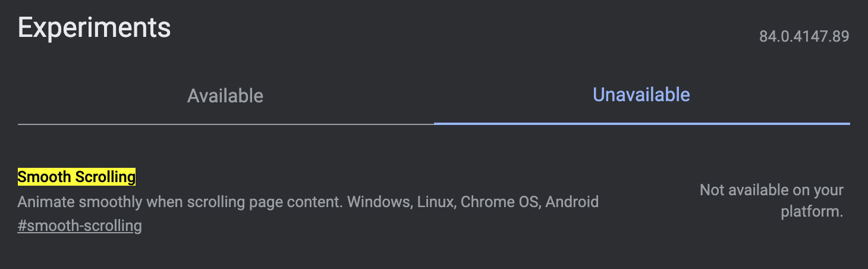Click the word 'Android' in the description
Image resolution: width=868 pixels, height=269 pixels.
(572, 202)
